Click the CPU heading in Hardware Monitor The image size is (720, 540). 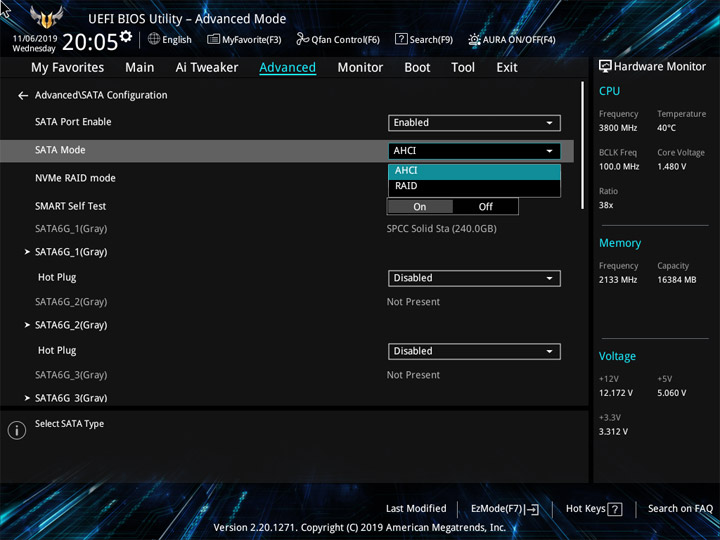pos(609,91)
